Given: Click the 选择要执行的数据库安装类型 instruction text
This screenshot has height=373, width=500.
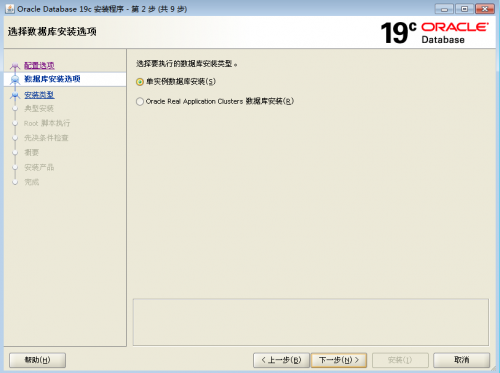Looking at the screenshot, I should pos(187,64).
